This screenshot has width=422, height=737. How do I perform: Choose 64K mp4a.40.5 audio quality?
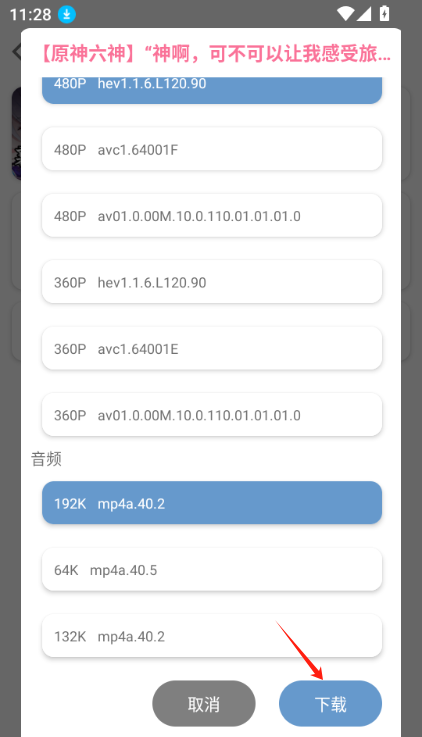[212, 570]
